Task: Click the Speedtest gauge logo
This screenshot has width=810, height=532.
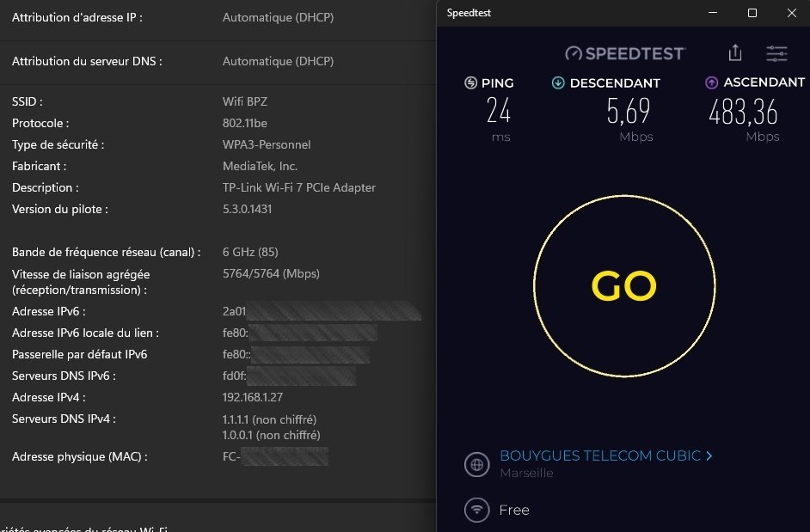Action: pyautogui.click(x=574, y=53)
